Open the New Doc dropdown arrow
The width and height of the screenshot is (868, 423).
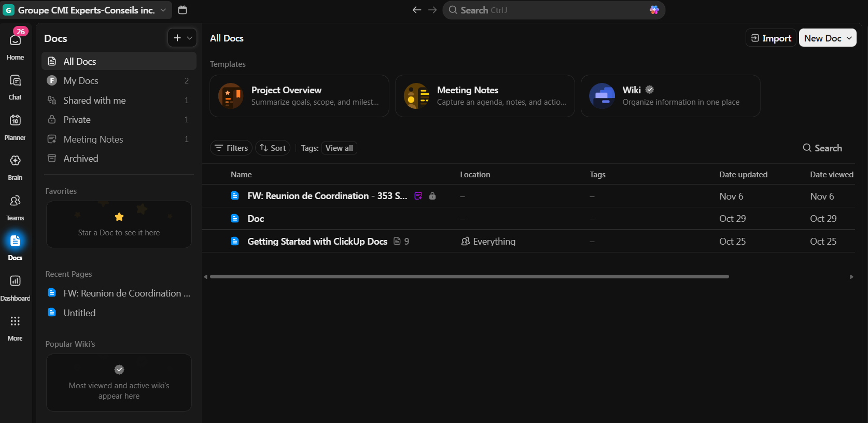tap(849, 38)
